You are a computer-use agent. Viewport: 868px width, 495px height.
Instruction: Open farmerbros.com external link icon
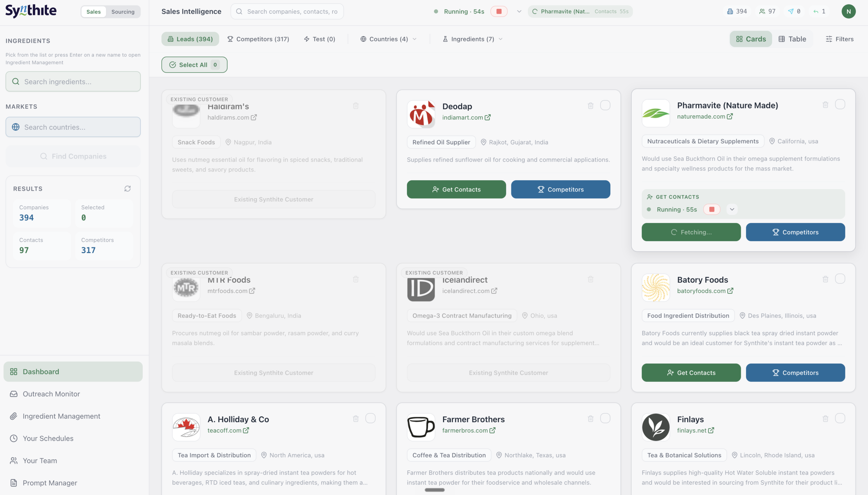pos(493,430)
